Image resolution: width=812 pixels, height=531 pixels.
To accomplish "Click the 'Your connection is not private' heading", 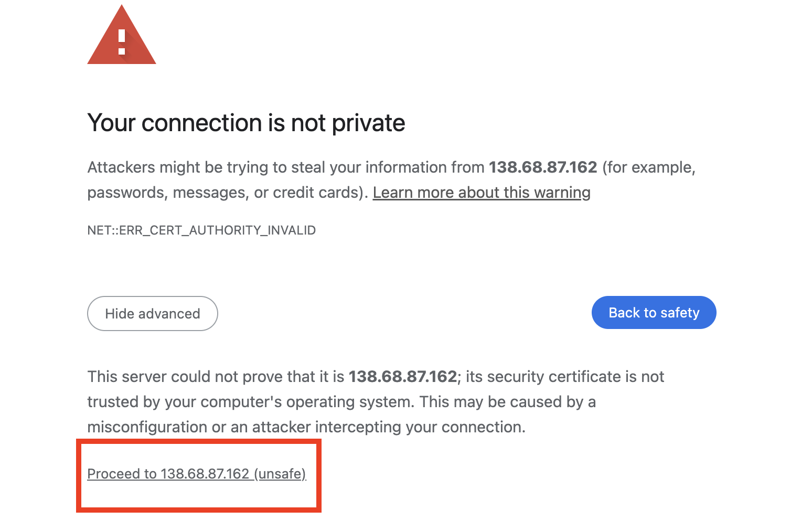I will [x=246, y=122].
